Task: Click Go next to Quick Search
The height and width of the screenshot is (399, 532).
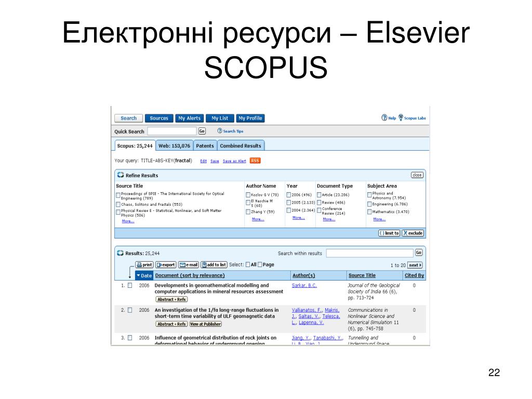Action: [x=202, y=131]
